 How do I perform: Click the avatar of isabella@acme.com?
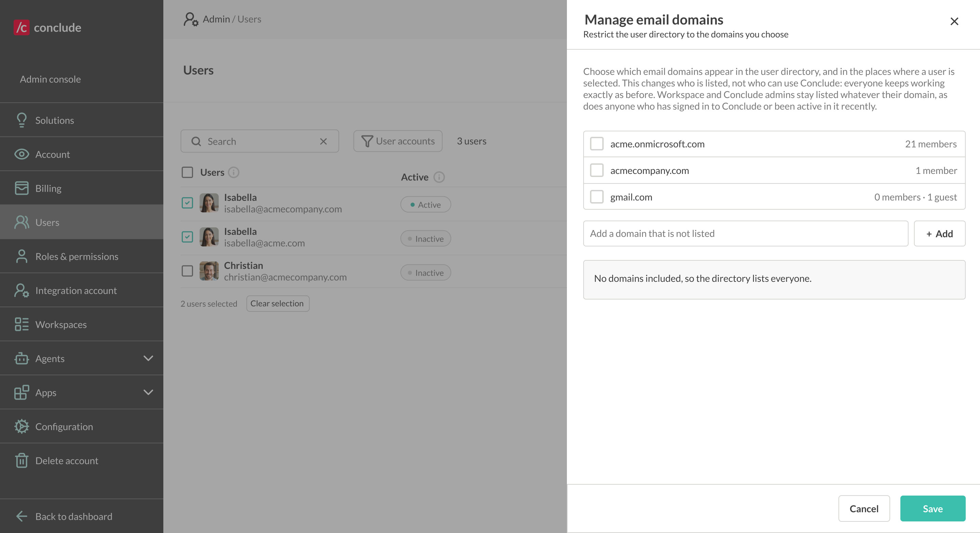tap(209, 237)
